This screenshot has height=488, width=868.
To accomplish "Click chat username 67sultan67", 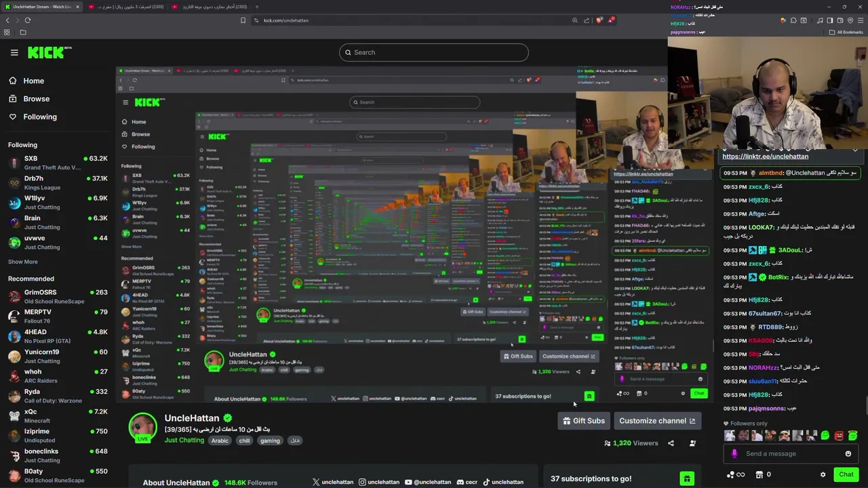I will (765, 313).
